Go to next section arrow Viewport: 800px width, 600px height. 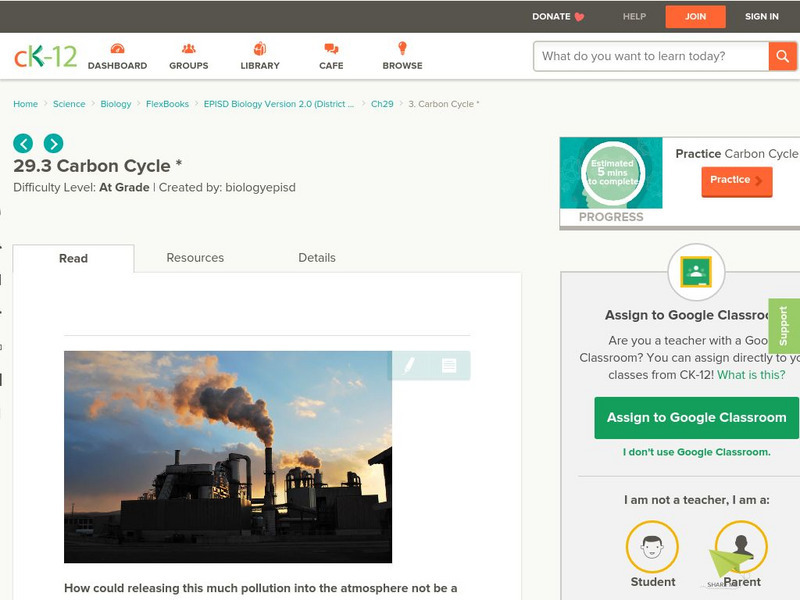54,143
